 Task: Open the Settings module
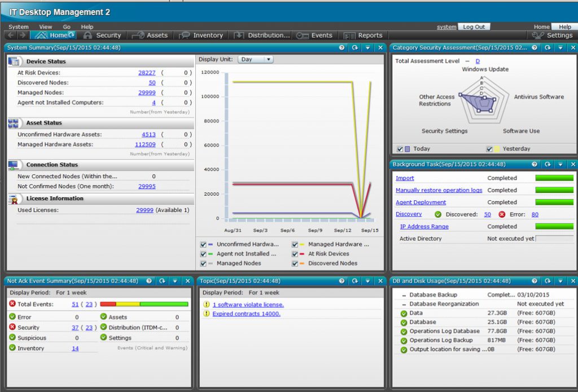point(552,36)
